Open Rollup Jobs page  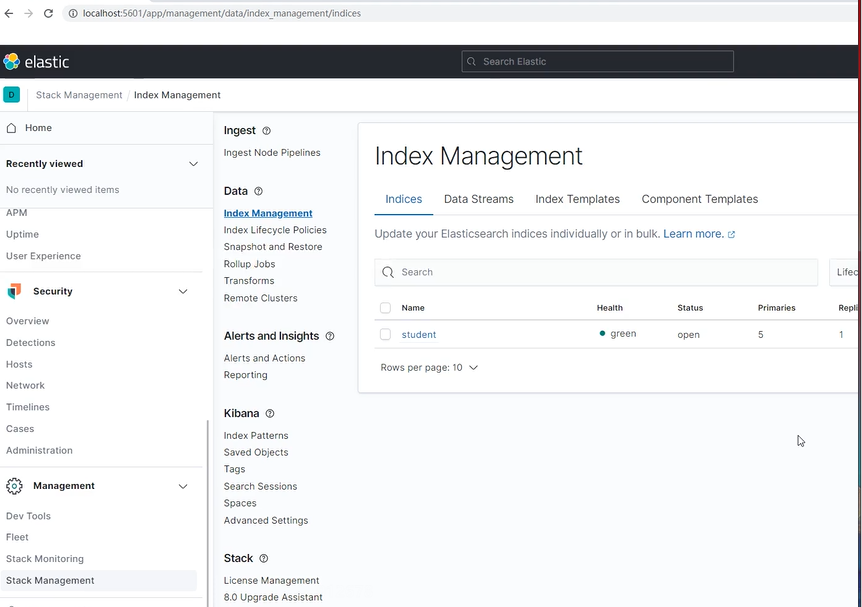tap(250, 264)
